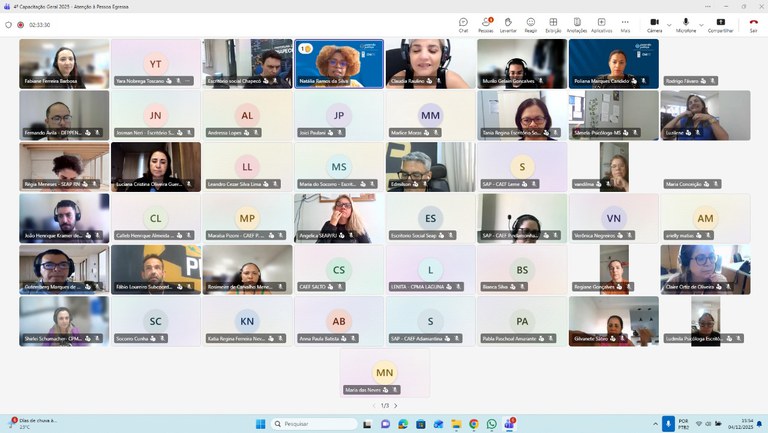Viewport: 768px width, 433px height.
Task: Expand the Microfone device options arrow
Action: (701, 25)
